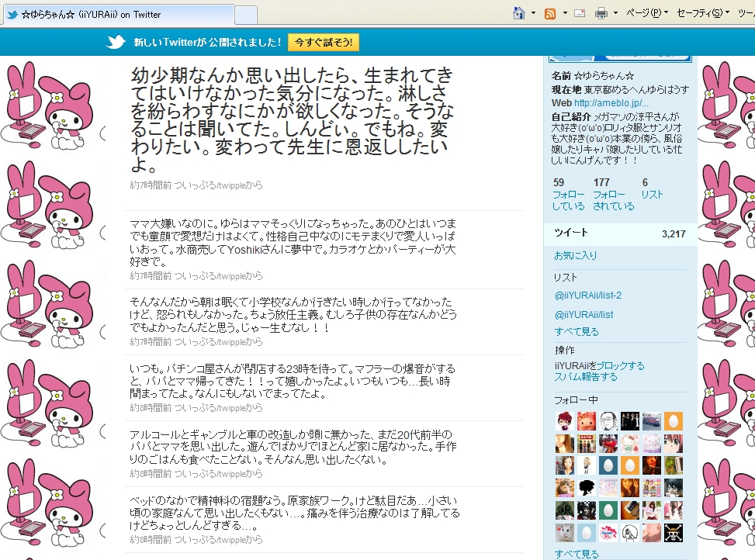Screen dimensions: 755x560
Task: Select the ツイート 3,217 tab
Action: point(620,233)
